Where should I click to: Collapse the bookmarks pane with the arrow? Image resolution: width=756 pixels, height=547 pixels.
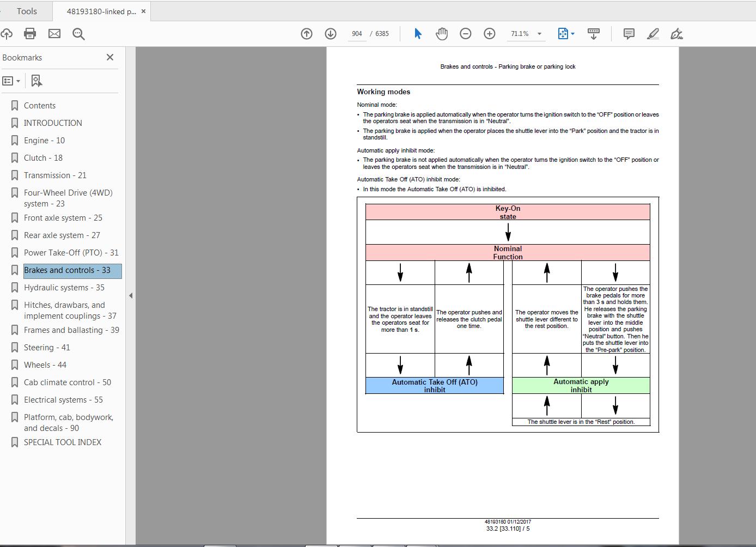click(131, 295)
